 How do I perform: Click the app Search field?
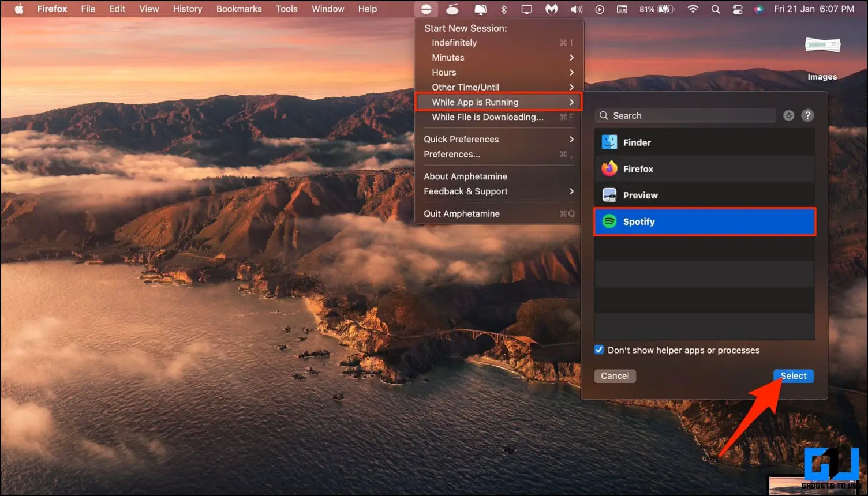[x=686, y=115]
